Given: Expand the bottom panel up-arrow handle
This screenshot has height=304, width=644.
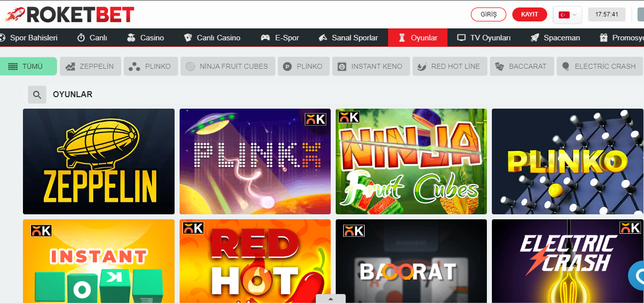Looking at the screenshot, I should [331, 299].
